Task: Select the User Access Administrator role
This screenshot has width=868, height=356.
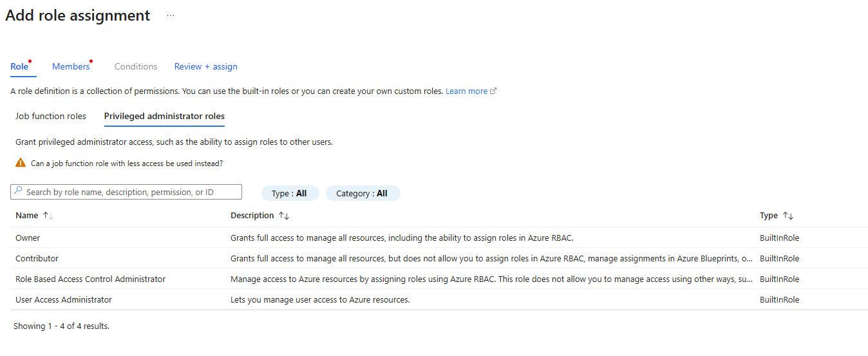Action: [x=64, y=299]
